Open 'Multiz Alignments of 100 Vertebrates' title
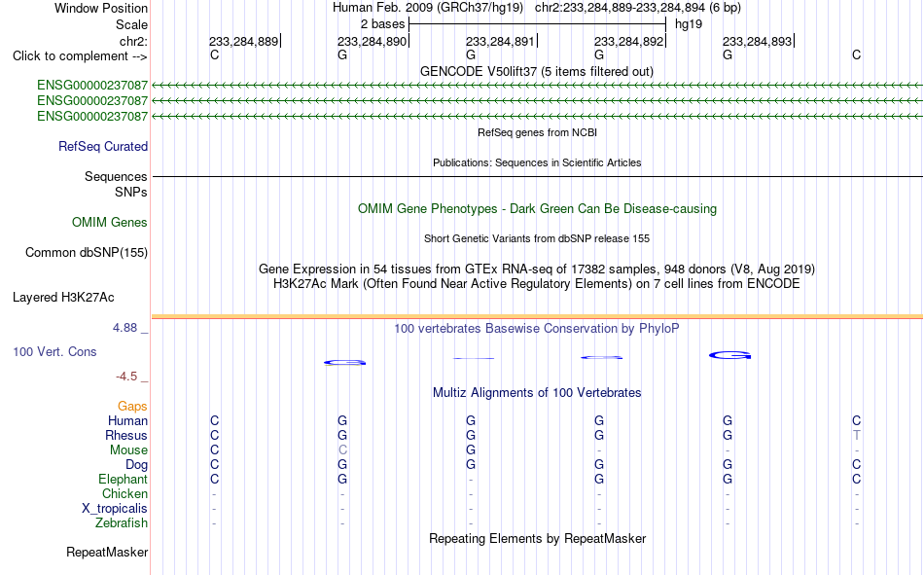This screenshot has height=575, width=924. pos(537,393)
